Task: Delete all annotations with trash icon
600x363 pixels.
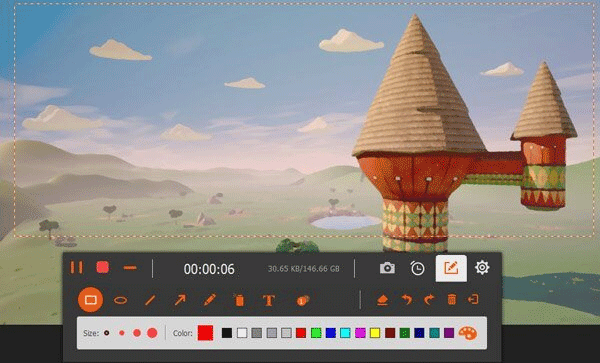Action: [x=452, y=300]
